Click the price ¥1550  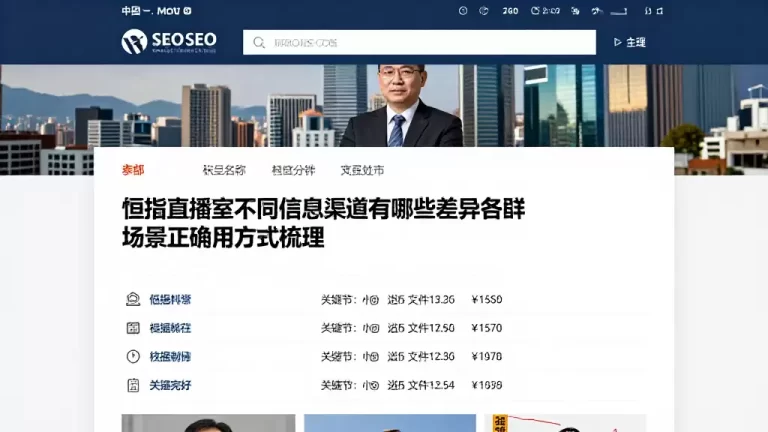coord(486,299)
